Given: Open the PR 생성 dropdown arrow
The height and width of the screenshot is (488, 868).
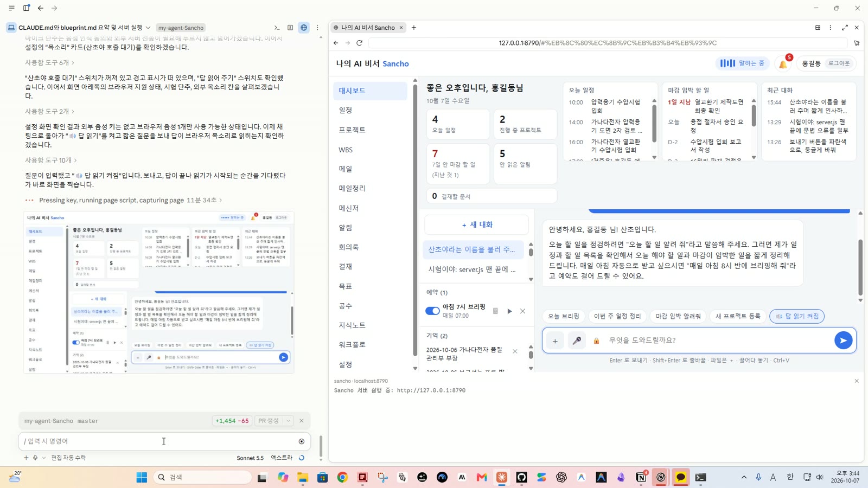Looking at the screenshot, I should tap(288, 421).
